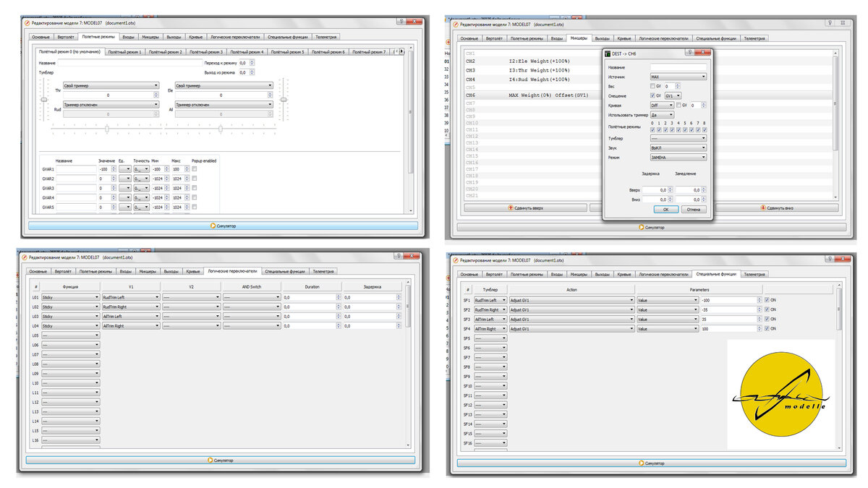Enable Popup checkbox for GVAR3

click(x=195, y=188)
